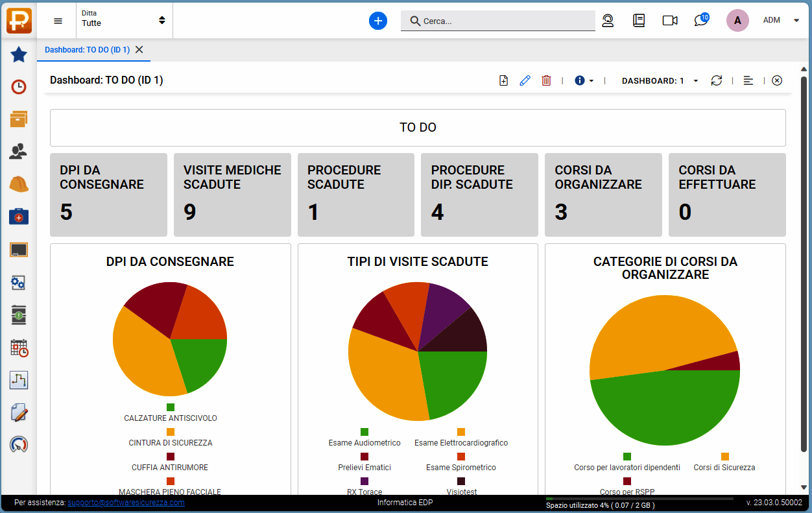
Task: Click the blue pencil edit icon
Action: pyautogui.click(x=525, y=80)
